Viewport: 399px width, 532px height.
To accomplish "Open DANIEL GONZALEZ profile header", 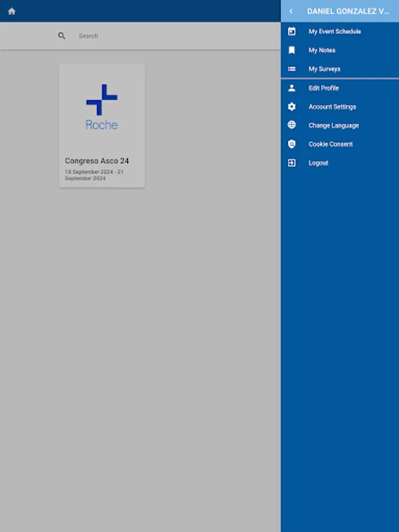I will [348, 11].
